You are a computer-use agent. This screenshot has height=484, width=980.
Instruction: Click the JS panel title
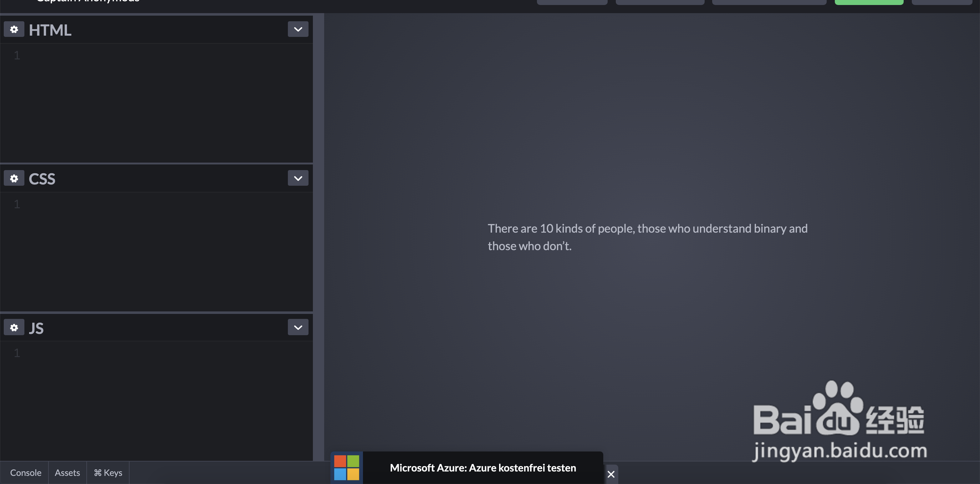click(x=36, y=328)
